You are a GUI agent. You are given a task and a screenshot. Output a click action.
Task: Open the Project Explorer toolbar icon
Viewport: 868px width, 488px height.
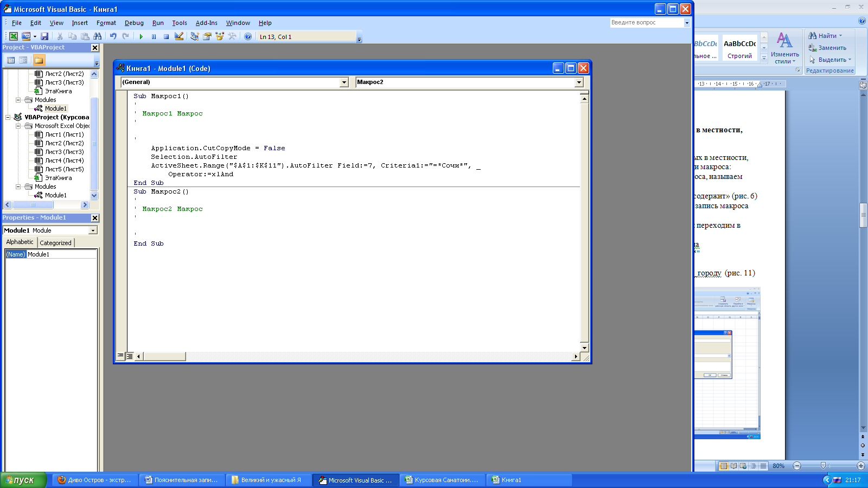[195, 36]
